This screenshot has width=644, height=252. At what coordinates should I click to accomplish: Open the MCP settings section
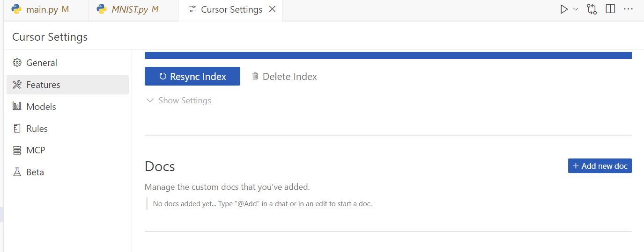pos(36,150)
